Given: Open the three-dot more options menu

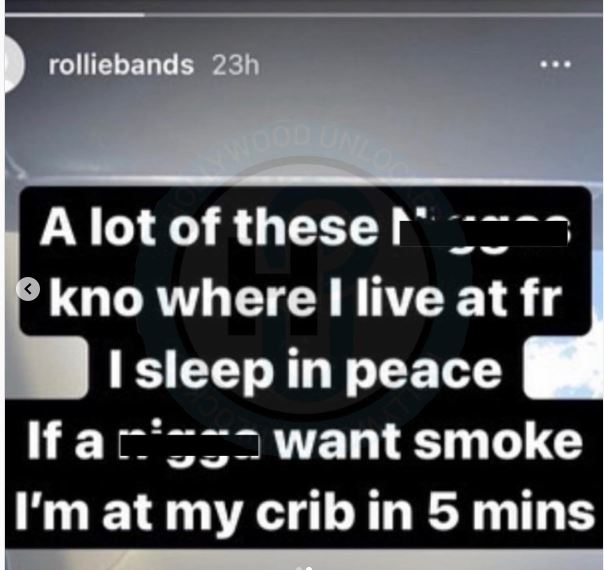Looking at the screenshot, I should coord(555,65).
